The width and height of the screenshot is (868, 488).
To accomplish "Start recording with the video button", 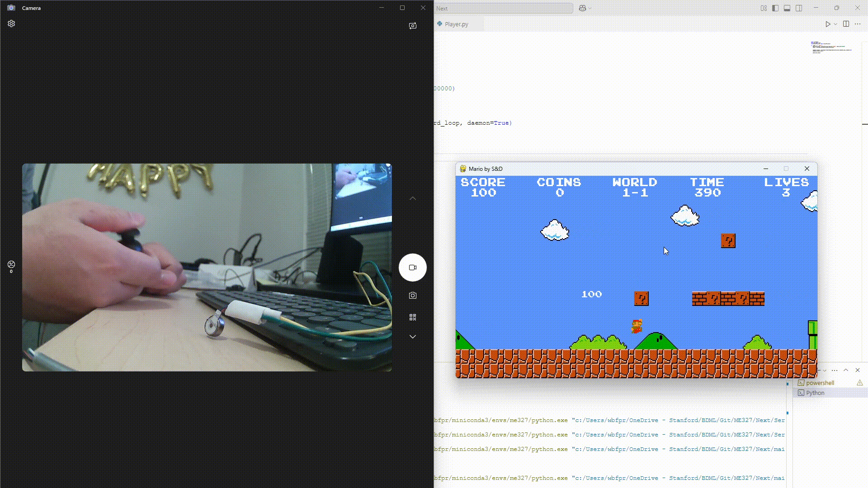I will click(x=412, y=267).
